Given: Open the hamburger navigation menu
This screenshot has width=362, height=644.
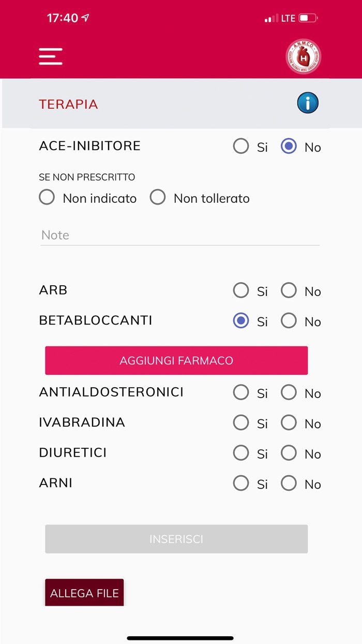Looking at the screenshot, I should 50,56.
